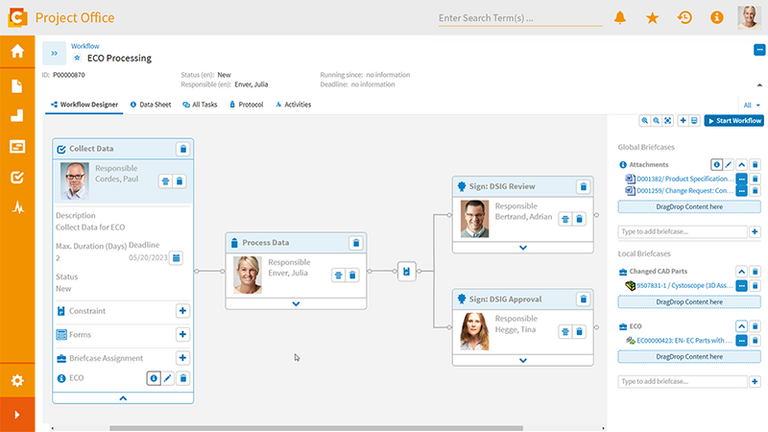Open the info icon in header
Screen dimensions: 768x432
click(717, 18)
